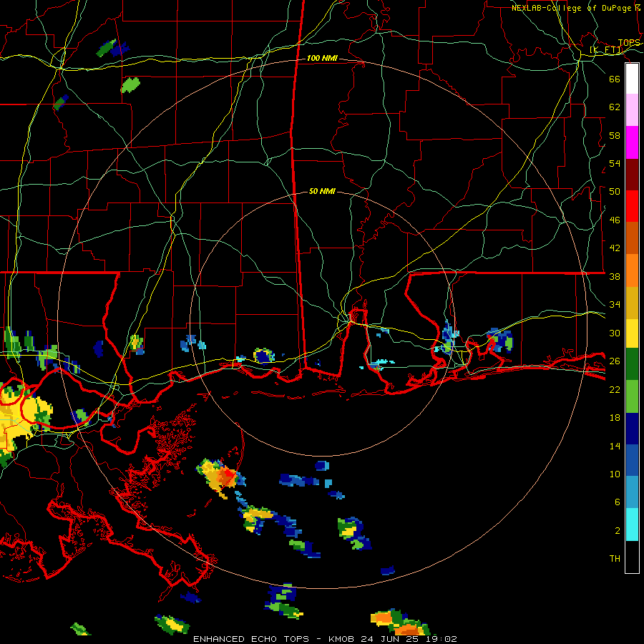Pick the magenta swatch in the tops legend

click(x=632, y=142)
